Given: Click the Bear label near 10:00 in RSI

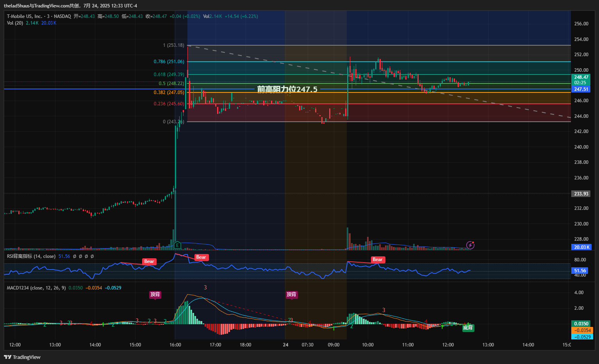Looking at the screenshot, I should (x=378, y=260).
